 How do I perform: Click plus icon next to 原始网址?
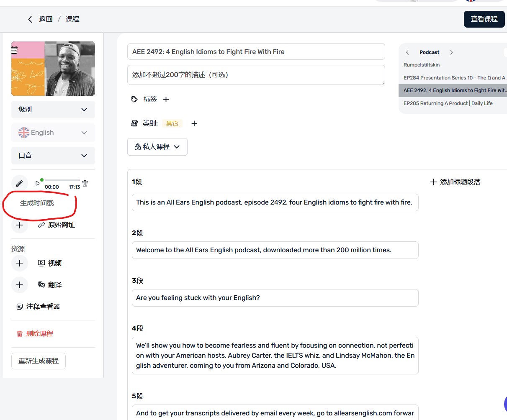[19, 225]
